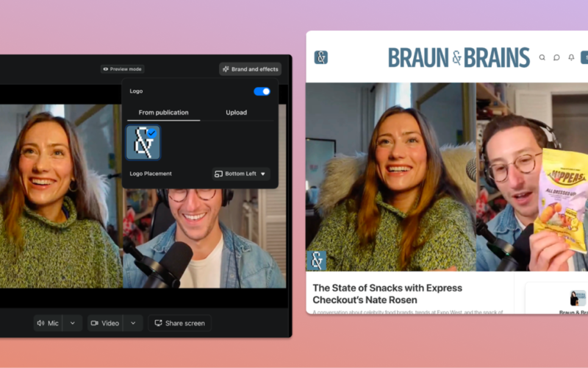588x368 pixels.
Task: Switch to the Upload tab
Action: [x=236, y=113]
